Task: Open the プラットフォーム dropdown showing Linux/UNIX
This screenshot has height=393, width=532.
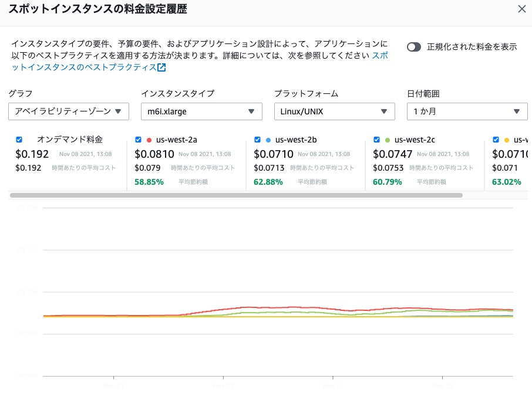Action: point(334,111)
